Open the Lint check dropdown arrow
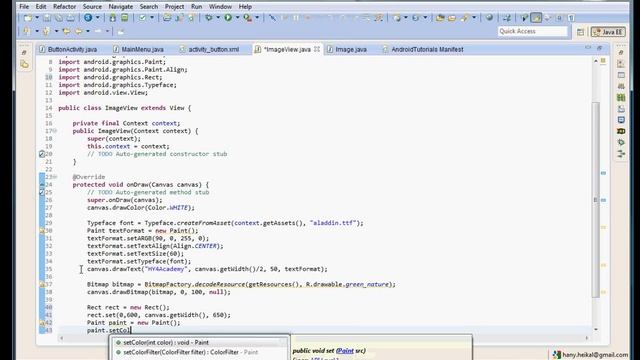This screenshot has height=360, width=640. pos(152,18)
